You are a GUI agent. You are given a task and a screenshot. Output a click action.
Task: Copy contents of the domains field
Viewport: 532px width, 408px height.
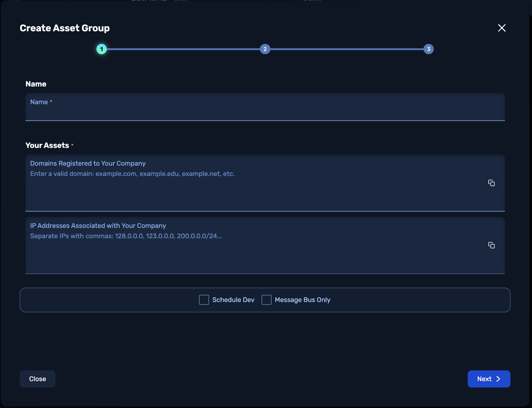(492, 183)
